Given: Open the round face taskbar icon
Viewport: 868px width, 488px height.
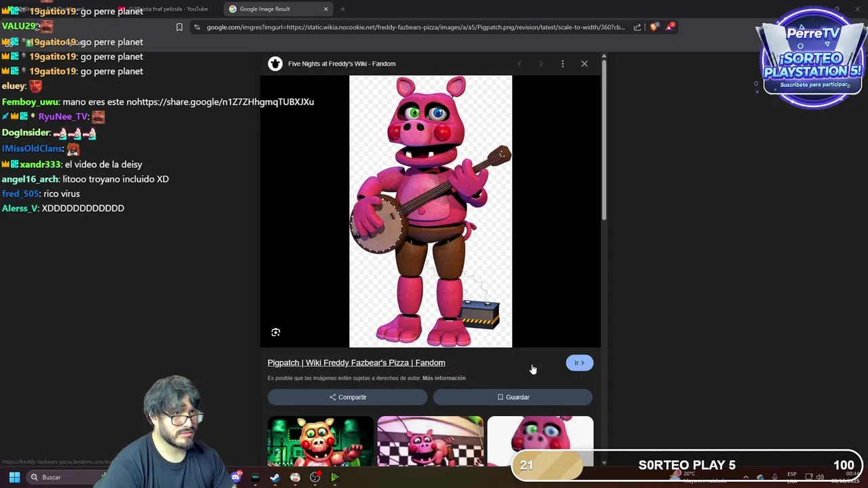Looking at the screenshot, I should pyautogui.click(x=295, y=477).
